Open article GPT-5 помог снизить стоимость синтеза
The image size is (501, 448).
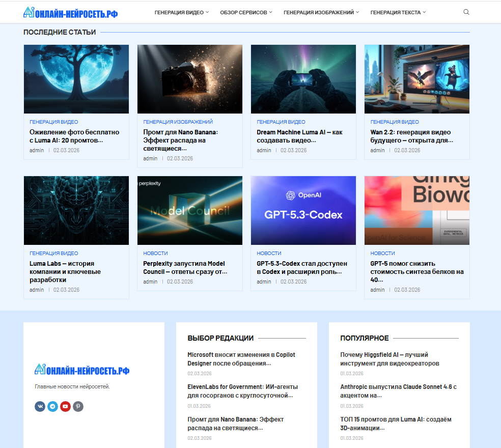(417, 272)
